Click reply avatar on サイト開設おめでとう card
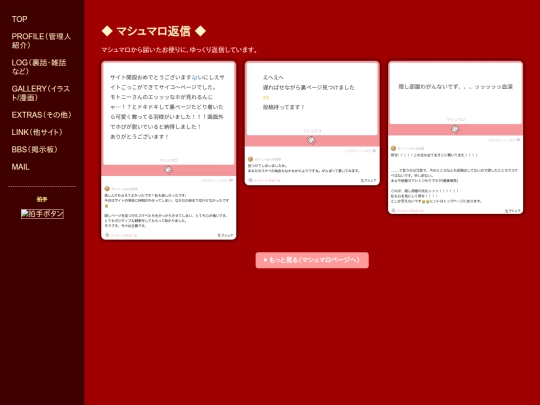The width and height of the screenshot is (540, 405). 107,189
